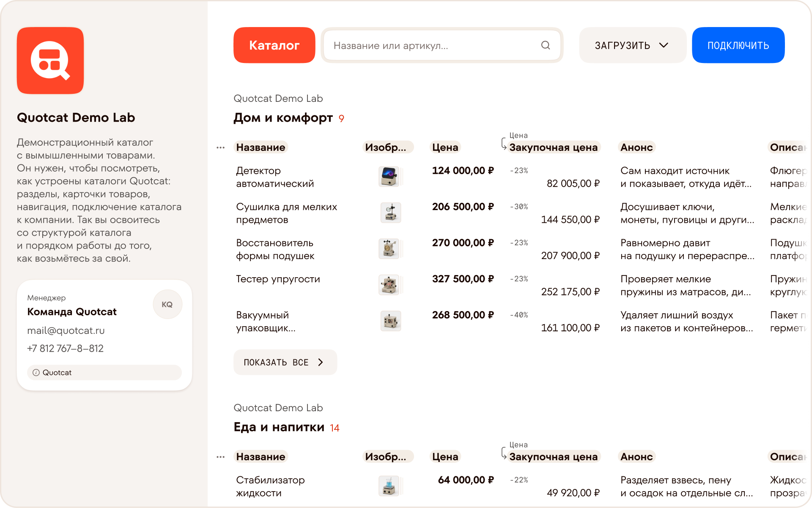
Task: Open the three-dots menu for Дом и комфорт table
Action: tap(220, 147)
